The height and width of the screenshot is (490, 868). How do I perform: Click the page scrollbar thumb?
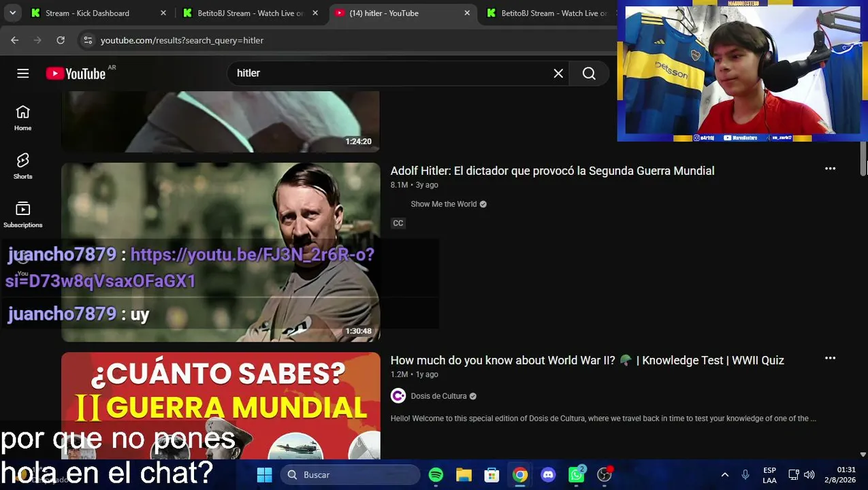coord(863,159)
